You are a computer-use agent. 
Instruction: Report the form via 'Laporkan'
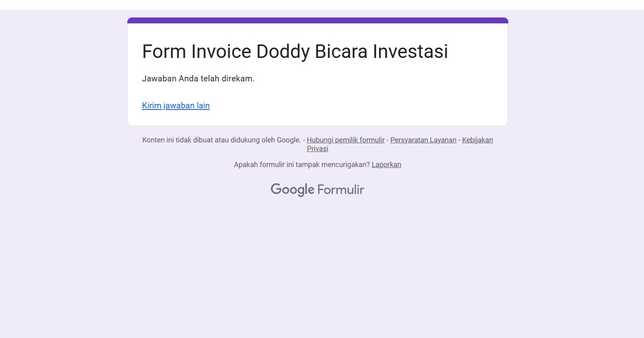click(x=386, y=165)
